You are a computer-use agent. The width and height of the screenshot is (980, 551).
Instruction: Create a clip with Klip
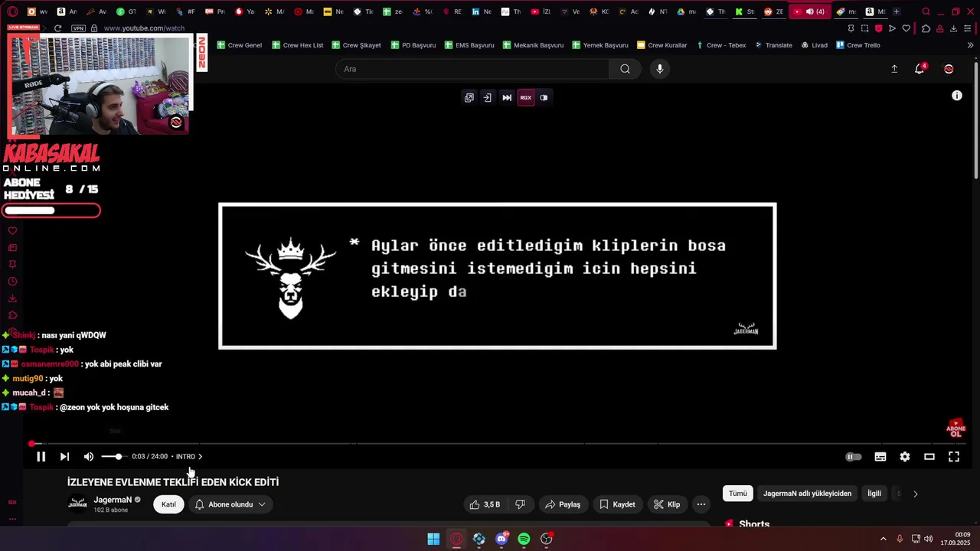(x=667, y=504)
